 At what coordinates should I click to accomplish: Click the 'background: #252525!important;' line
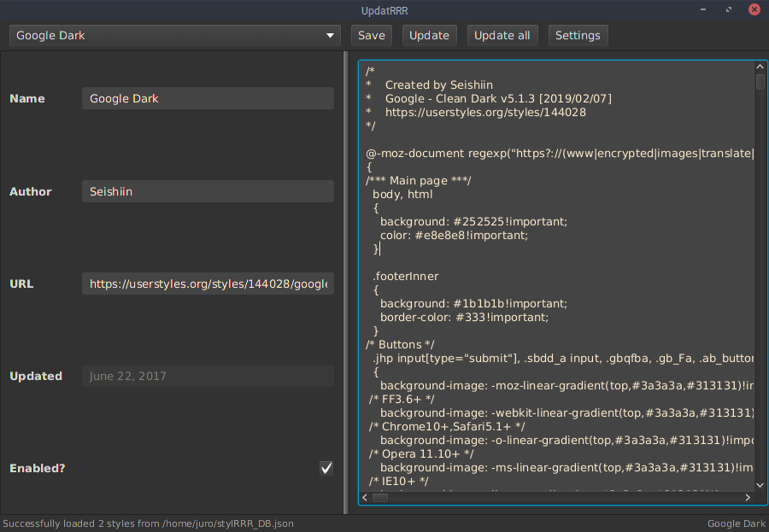(473, 222)
